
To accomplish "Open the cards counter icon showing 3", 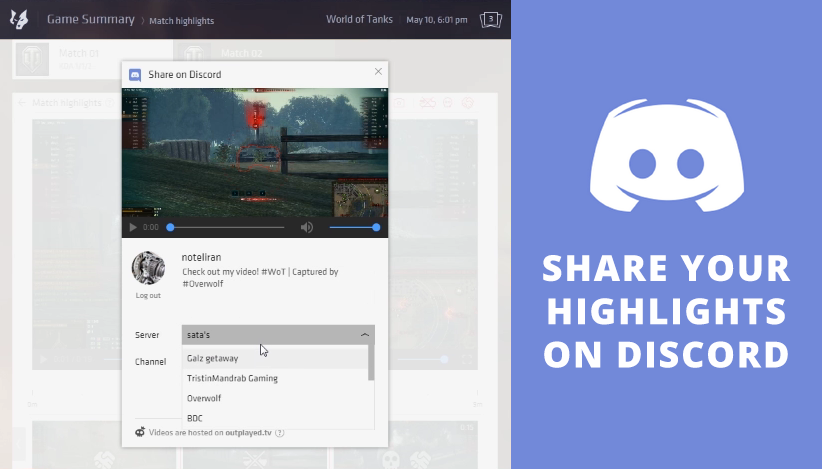I will 491,20.
